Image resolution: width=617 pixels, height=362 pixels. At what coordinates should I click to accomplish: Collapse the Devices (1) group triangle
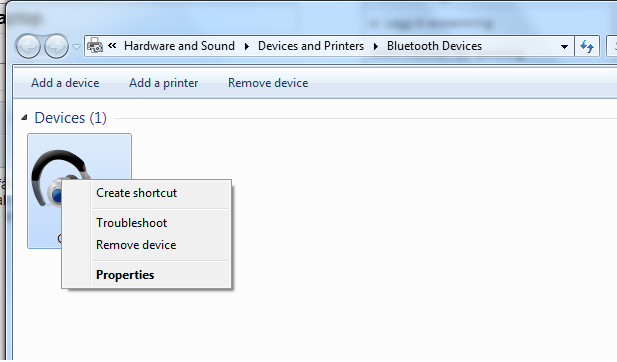24,118
